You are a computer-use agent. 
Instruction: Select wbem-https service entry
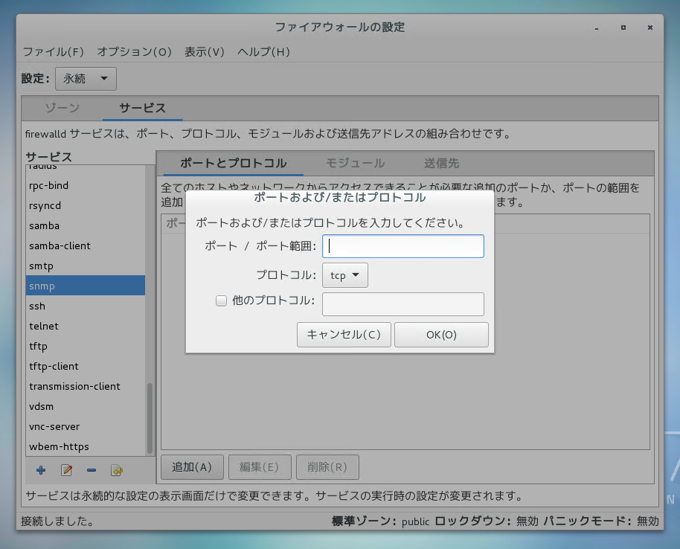[85, 447]
